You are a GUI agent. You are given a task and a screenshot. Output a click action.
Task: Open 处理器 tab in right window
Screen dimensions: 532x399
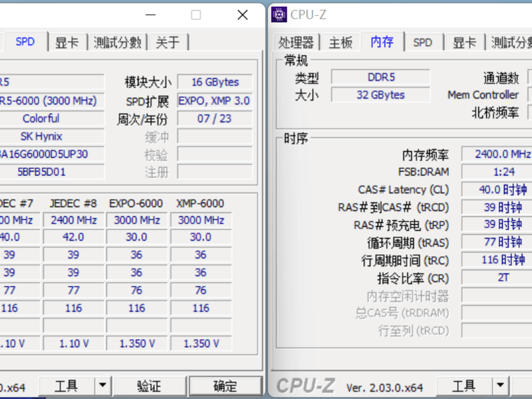296,43
